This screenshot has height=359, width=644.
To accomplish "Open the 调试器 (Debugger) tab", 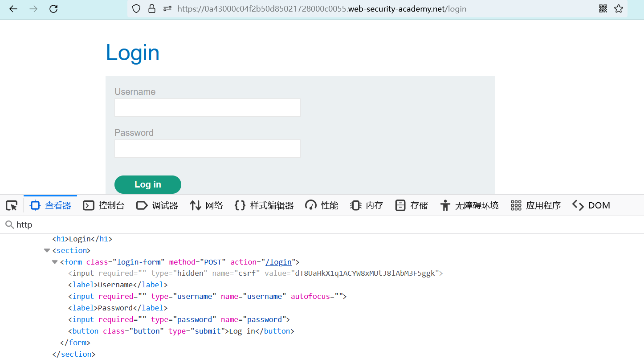I will tap(157, 205).
